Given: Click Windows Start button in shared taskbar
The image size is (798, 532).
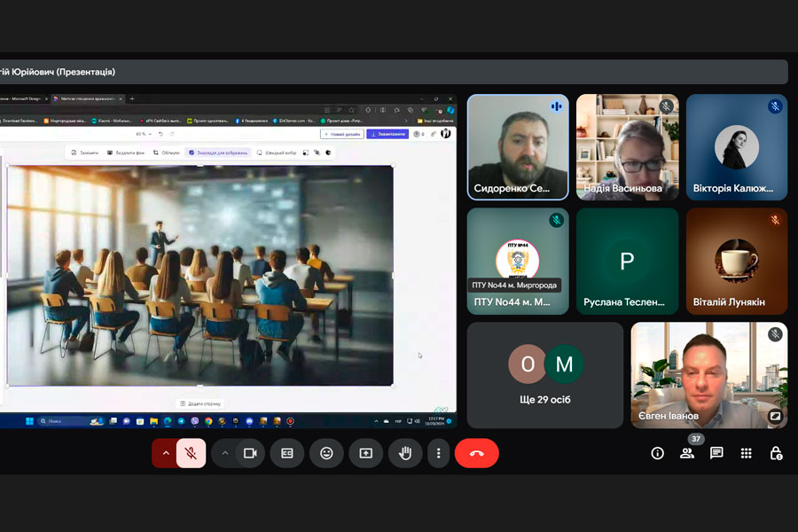Looking at the screenshot, I should coord(29,421).
